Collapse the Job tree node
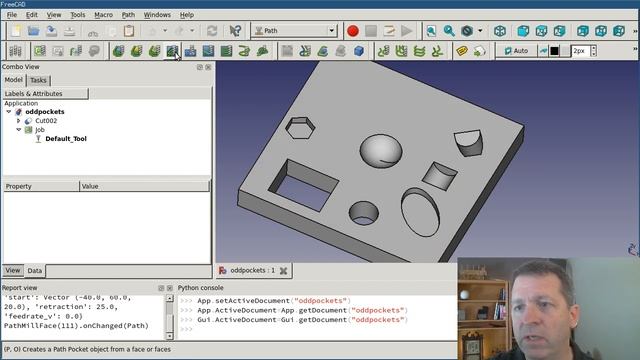The height and width of the screenshot is (360, 640). [18, 130]
